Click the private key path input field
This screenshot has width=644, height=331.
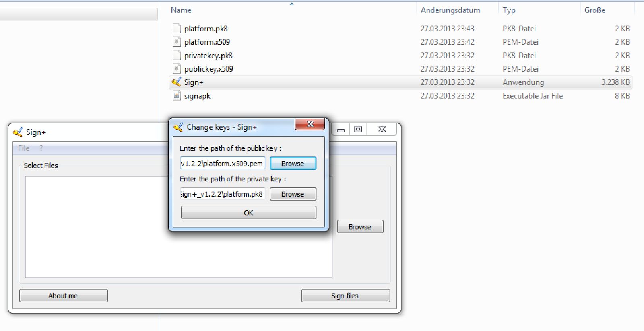(x=223, y=194)
